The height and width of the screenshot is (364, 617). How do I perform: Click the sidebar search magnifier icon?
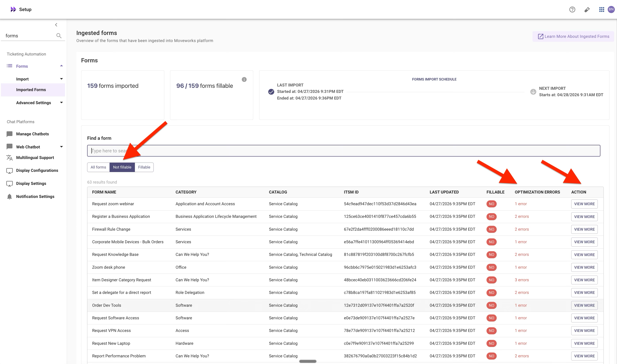59,36
